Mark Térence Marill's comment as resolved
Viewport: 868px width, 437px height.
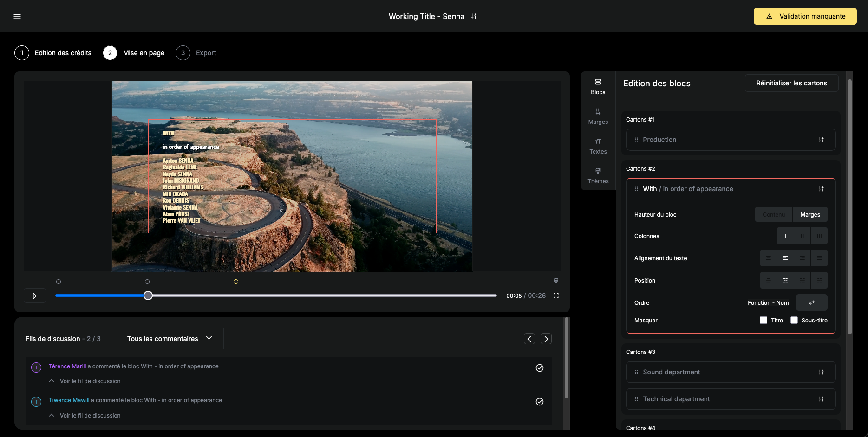pyautogui.click(x=540, y=368)
